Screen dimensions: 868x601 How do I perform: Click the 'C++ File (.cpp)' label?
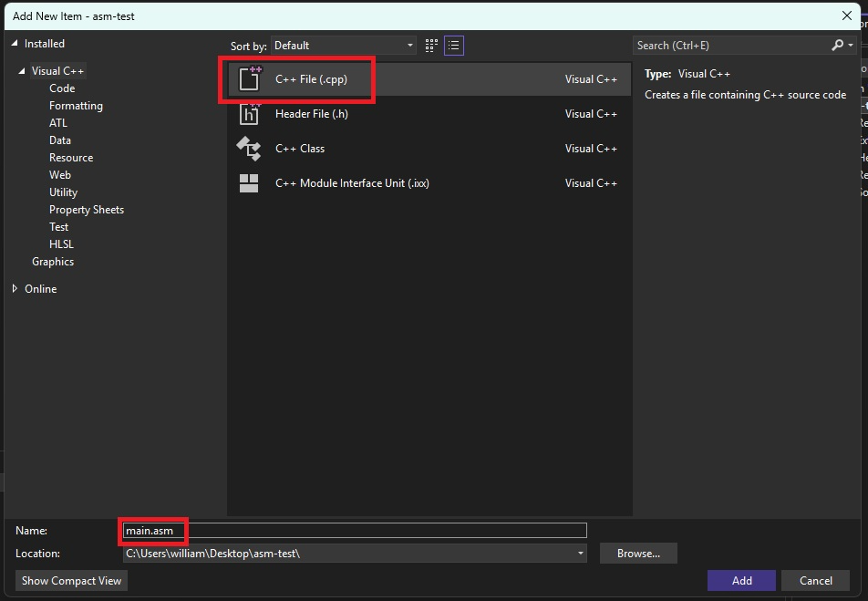coord(311,79)
